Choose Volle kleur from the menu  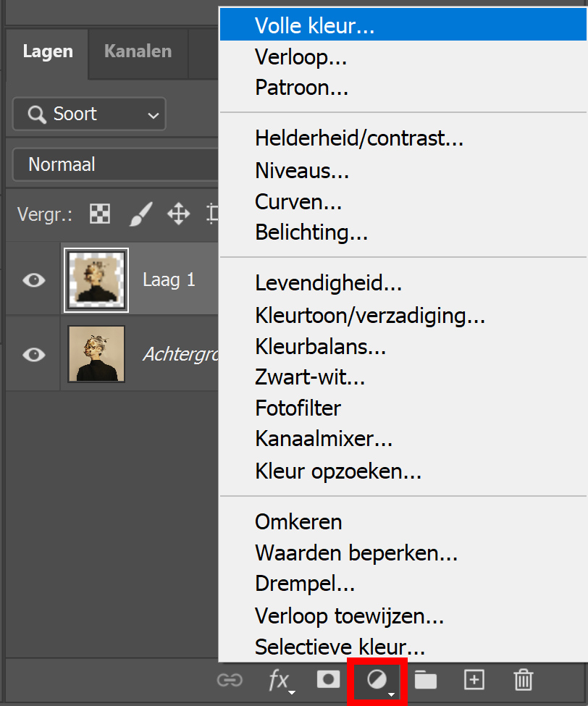pos(314,27)
